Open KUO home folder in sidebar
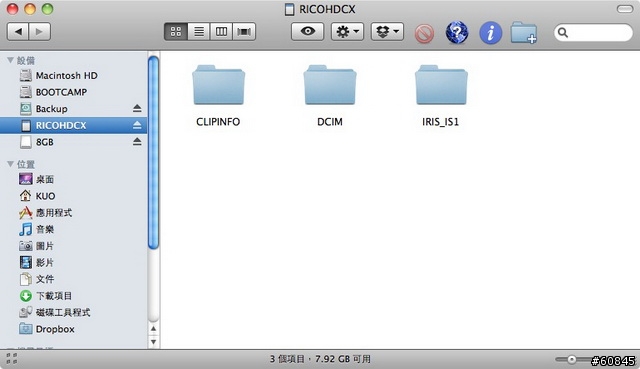 [x=73, y=196]
